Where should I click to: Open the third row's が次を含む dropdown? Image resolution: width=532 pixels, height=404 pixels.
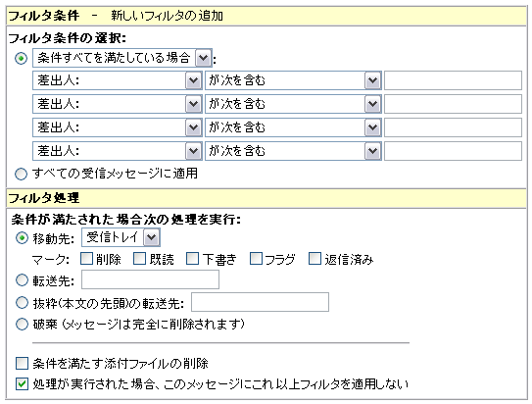tap(293, 127)
